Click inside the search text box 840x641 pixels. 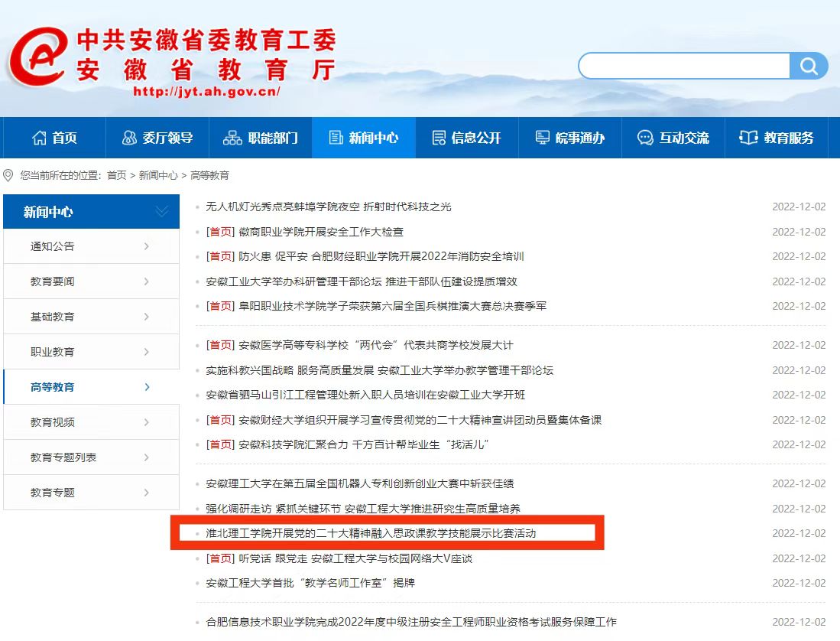click(684, 67)
